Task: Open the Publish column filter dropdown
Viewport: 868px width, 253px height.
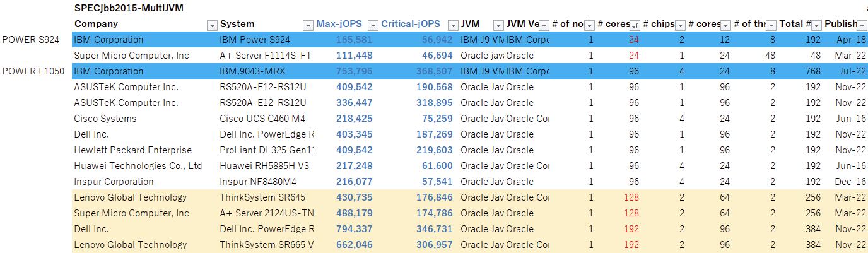Action: [x=862, y=25]
